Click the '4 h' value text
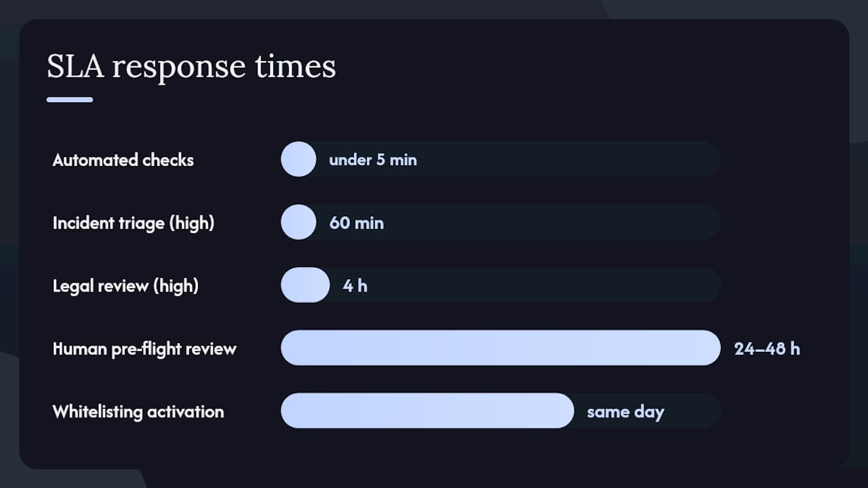The width and height of the screenshot is (868, 488). pyautogui.click(x=355, y=285)
